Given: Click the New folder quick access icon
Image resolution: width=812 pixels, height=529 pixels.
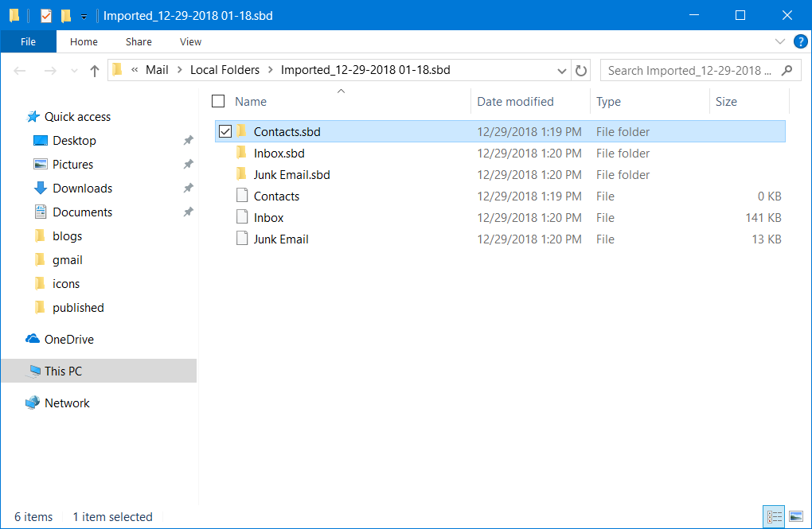Looking at the screenshot, I should [x=66, y=16].
